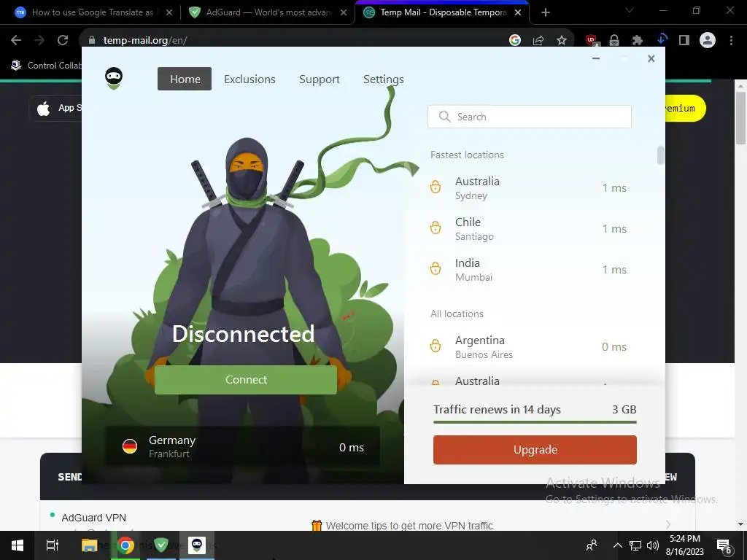Click the temp-mail.org address bar

coord(295,41)
